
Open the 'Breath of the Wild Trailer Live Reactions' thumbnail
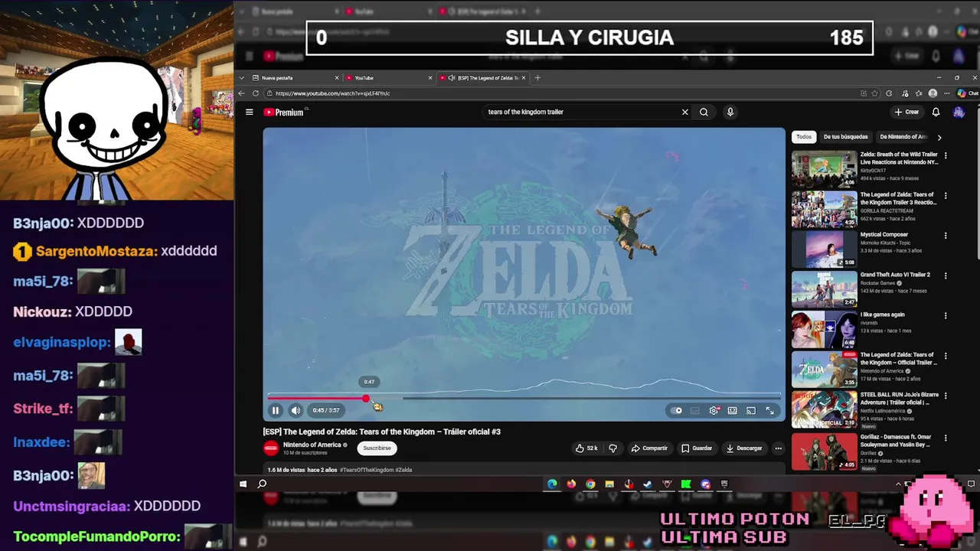point(824,169)
